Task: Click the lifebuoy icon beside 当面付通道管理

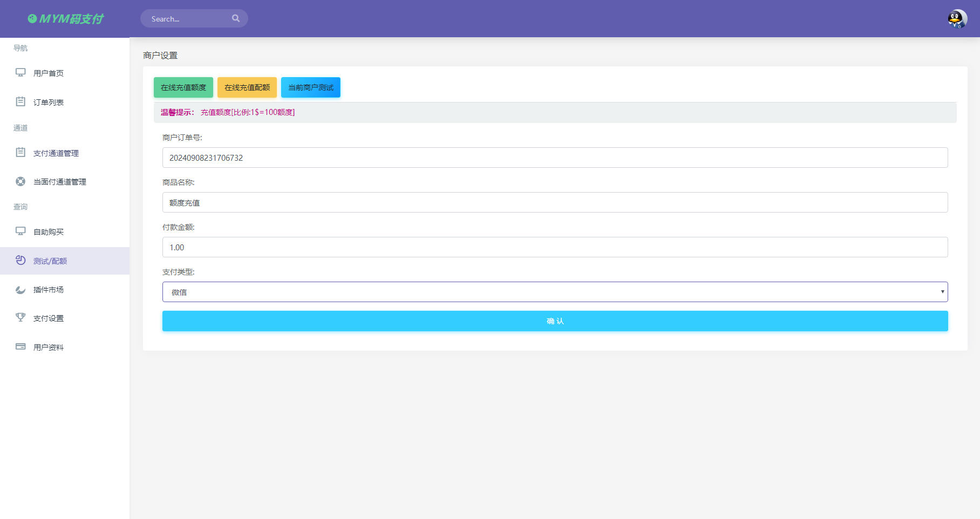Action: 21,181
